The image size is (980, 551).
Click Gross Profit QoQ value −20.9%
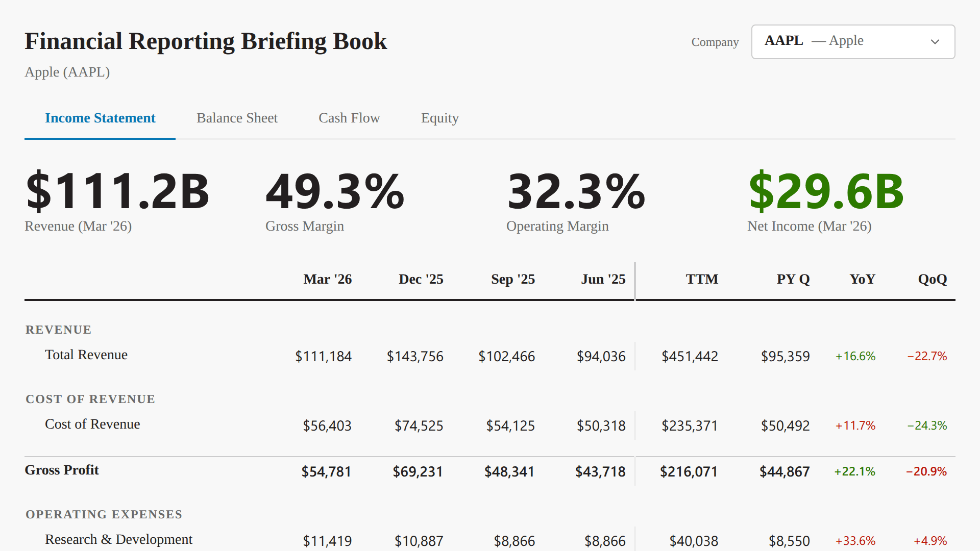[x=926, y=471]
